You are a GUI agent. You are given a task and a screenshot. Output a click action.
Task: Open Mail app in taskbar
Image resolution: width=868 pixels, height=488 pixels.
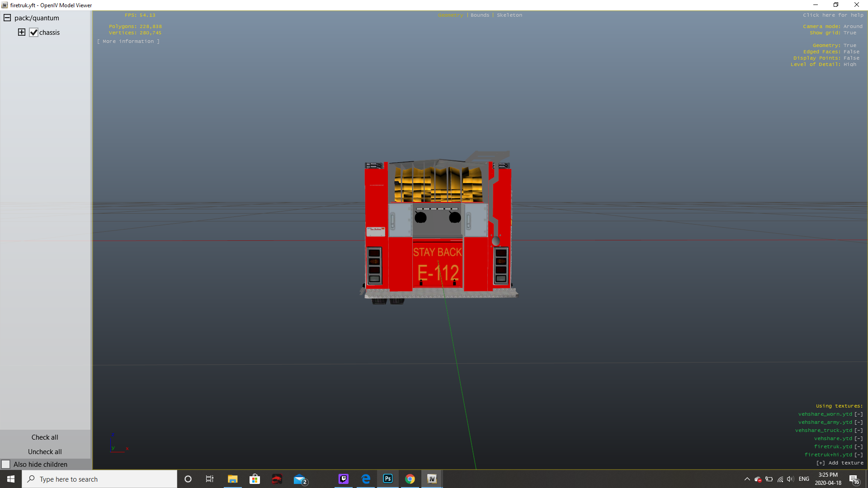[299, 479]
